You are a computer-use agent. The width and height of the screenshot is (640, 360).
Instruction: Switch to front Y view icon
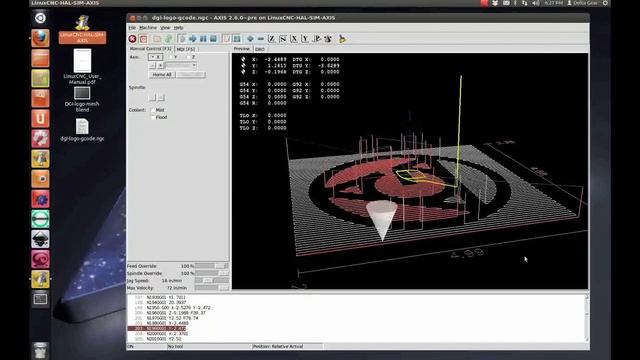305,39
